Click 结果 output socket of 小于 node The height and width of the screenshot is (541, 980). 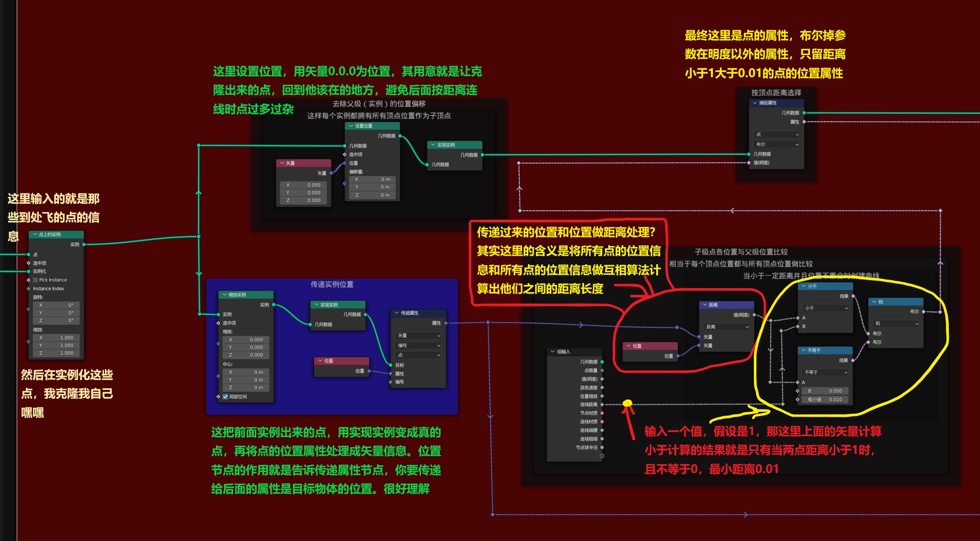click(x=853, y=296)
